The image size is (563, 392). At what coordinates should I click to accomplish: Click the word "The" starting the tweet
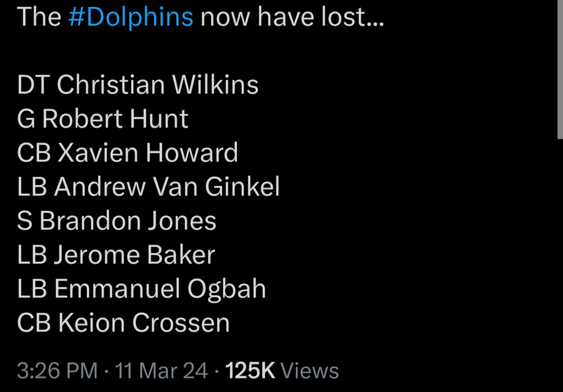tap(39, 17)
